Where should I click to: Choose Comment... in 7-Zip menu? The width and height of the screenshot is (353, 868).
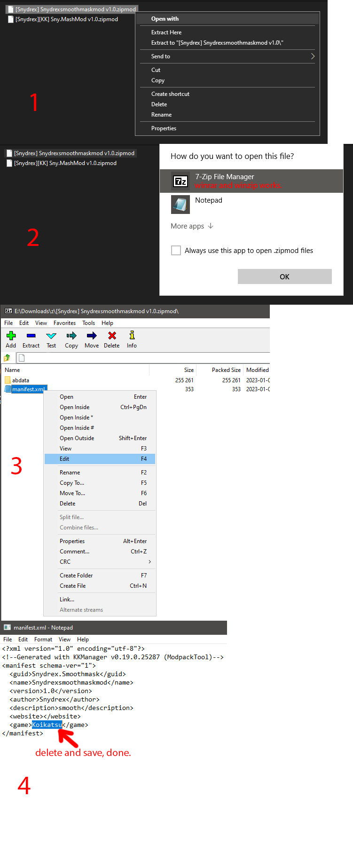(100, 552)
